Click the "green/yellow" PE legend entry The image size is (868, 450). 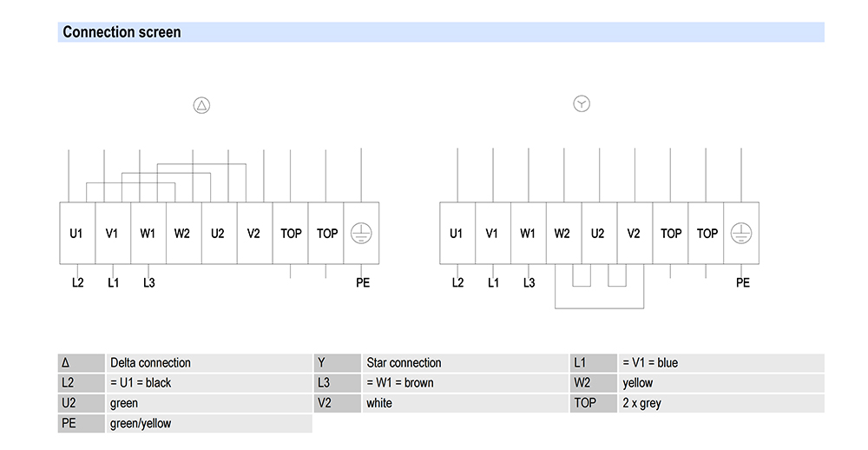[x=141, y=423]
